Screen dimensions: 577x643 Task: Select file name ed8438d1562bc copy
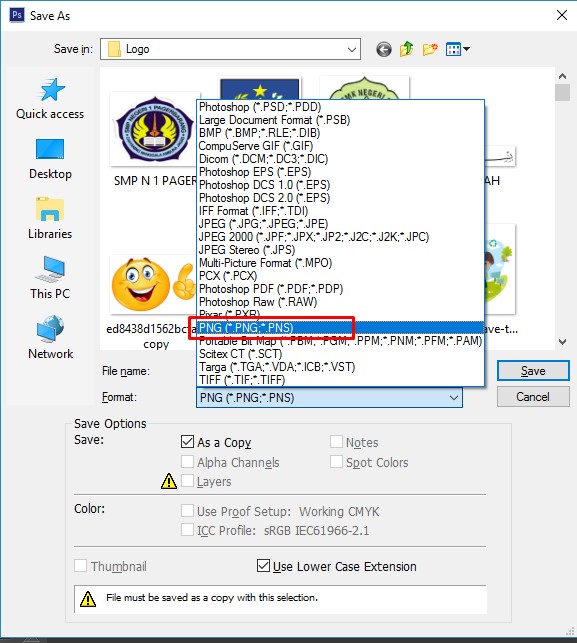pyautogui.click(x=151, y=336)
